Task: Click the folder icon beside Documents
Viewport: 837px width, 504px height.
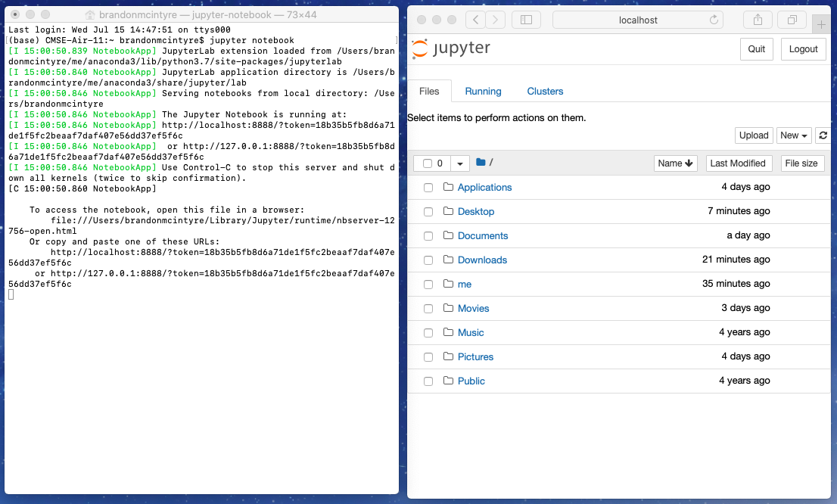Action: click(x=448, y=235)
